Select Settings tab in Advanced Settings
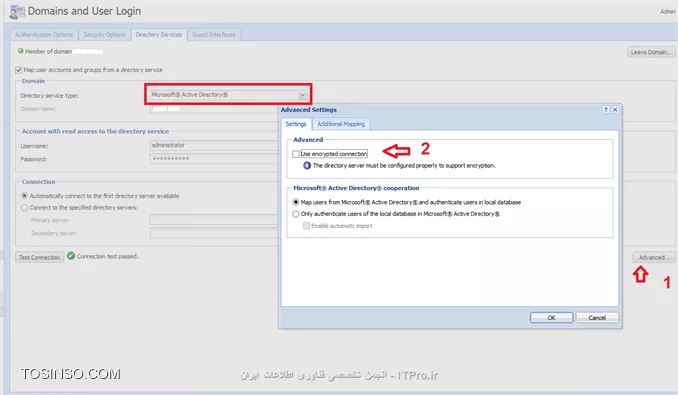The width and height of the screenshot is (678, 395). (296, 124)
